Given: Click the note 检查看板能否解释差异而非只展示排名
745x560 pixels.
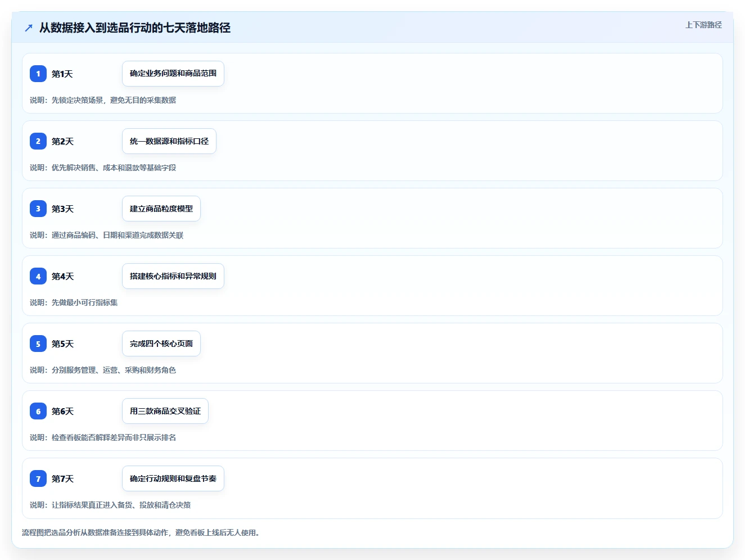Looking at the screenshot, I should pyautogui.click(x=114, y=437).
